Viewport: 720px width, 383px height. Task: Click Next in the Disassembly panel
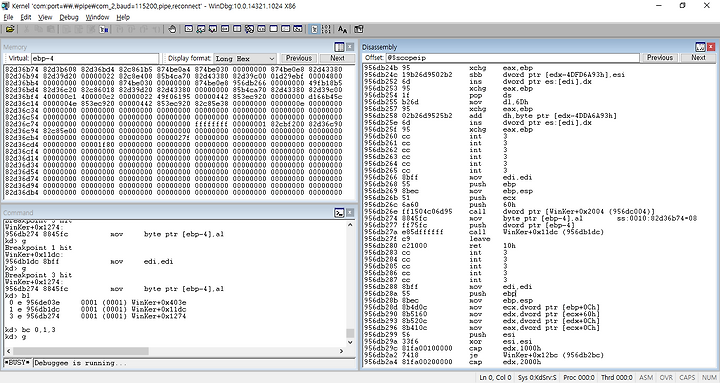698,57
